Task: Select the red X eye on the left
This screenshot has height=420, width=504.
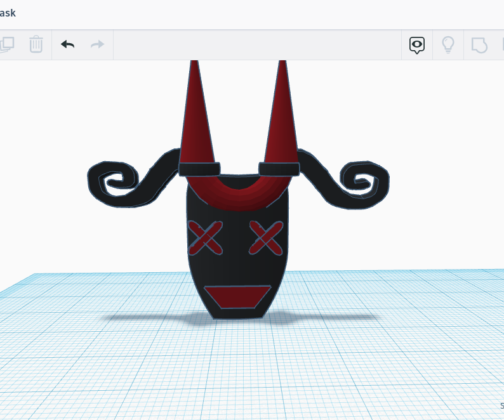Action: (205, 237)
